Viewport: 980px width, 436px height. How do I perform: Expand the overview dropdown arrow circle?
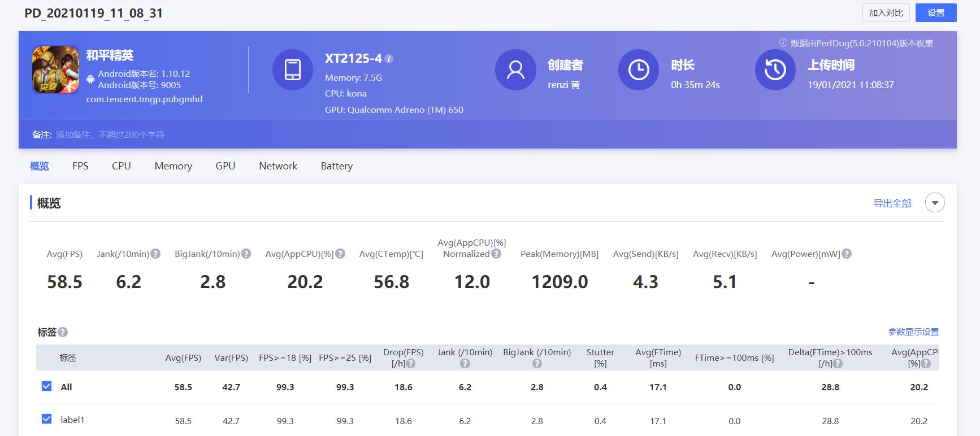(935, 203)
